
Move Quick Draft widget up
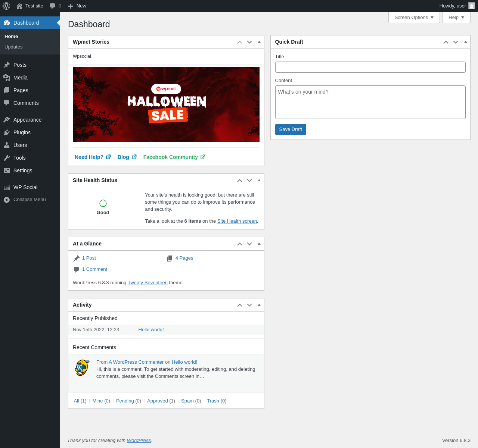click(x=446, y=42)
